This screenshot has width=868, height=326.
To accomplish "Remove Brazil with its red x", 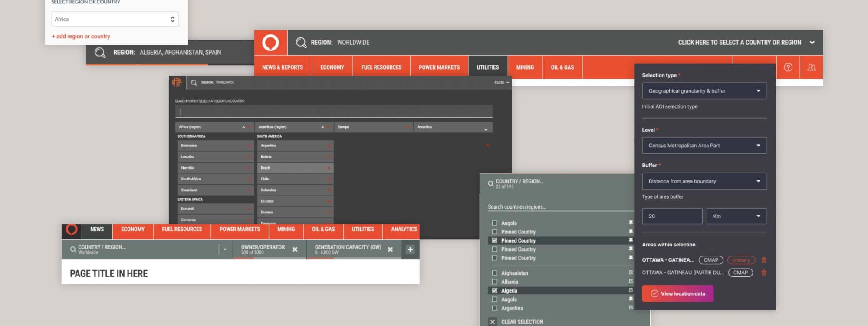I will (x=329, y=168).
